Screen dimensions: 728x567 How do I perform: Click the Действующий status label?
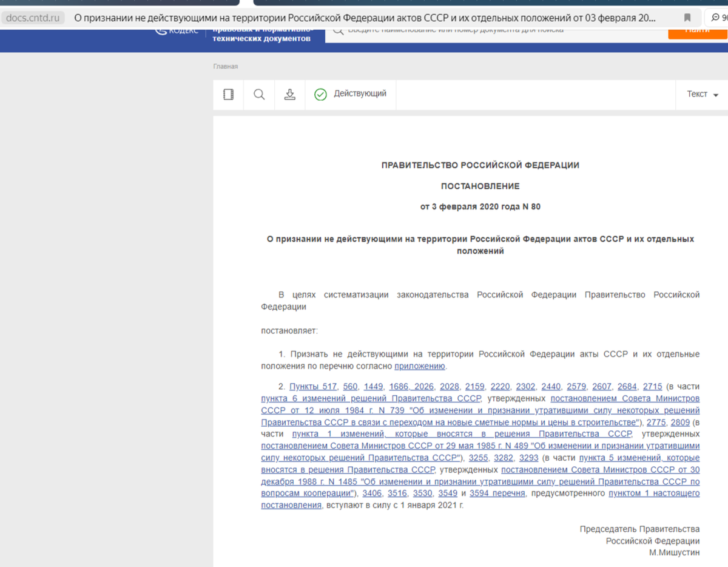pos(360,93)
